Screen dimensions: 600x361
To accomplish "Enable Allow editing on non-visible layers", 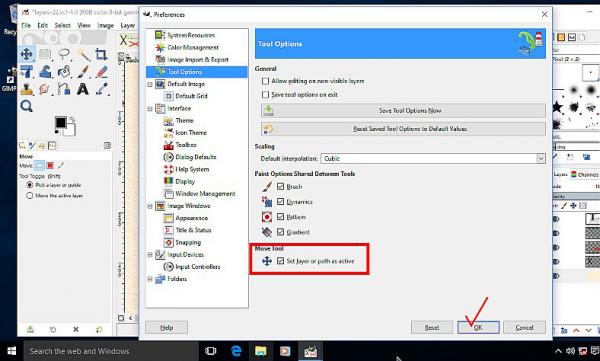I will click(266, 81).
